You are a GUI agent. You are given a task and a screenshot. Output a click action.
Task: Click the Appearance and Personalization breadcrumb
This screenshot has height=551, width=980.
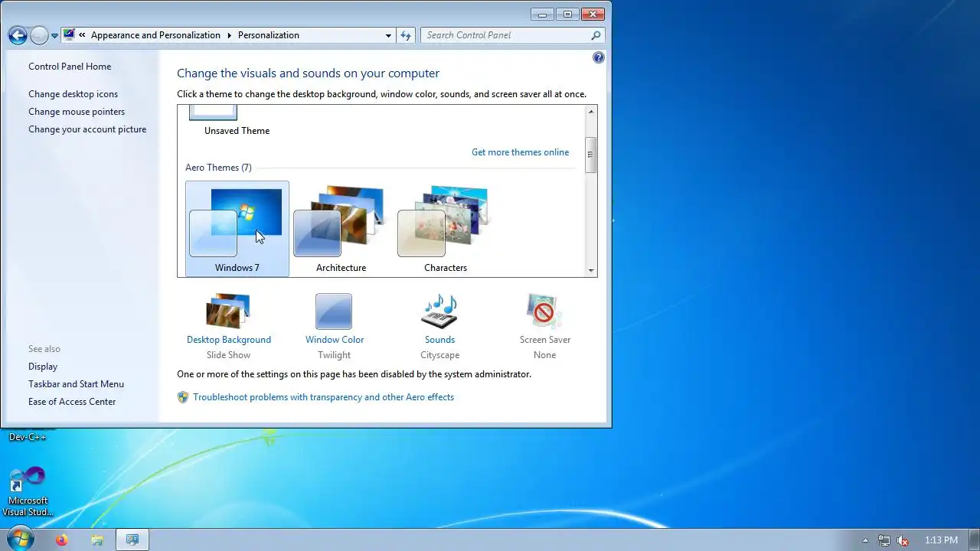pyautogui.click(x=155, y=35)
